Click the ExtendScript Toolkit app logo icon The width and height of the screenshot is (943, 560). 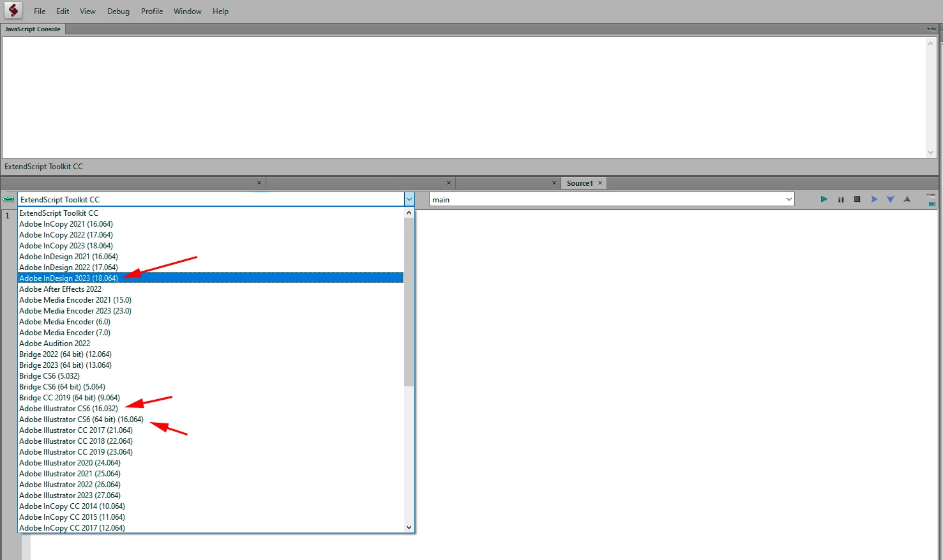[13, 10]
